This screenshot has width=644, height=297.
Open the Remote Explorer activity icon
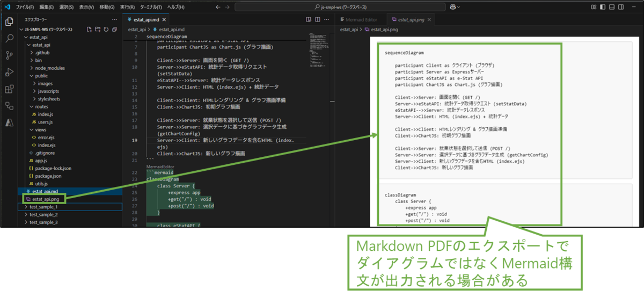tap(9, 106)
